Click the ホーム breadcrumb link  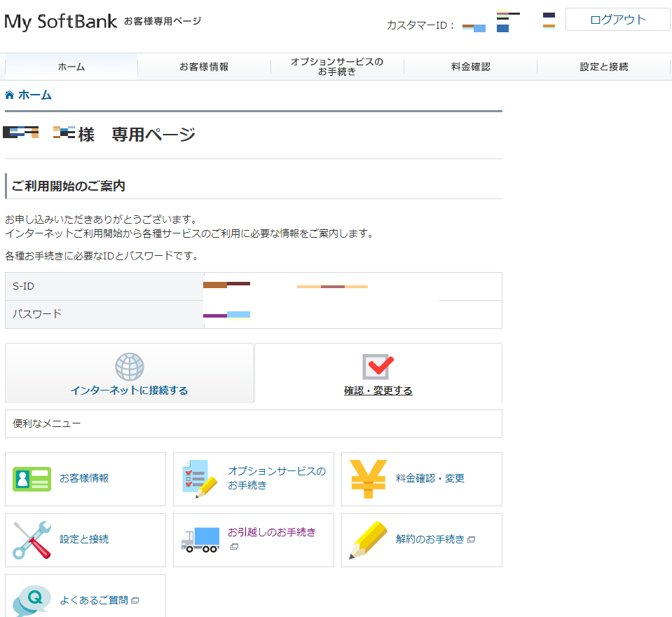coord(35,95)
